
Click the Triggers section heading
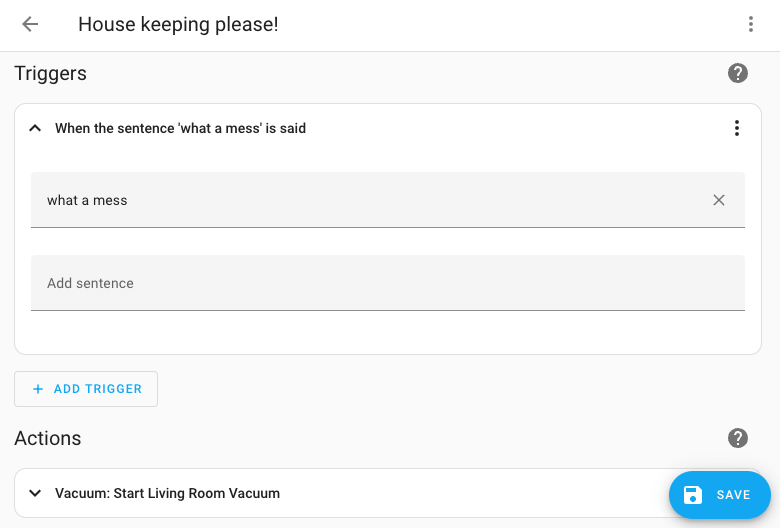point(50,73)
